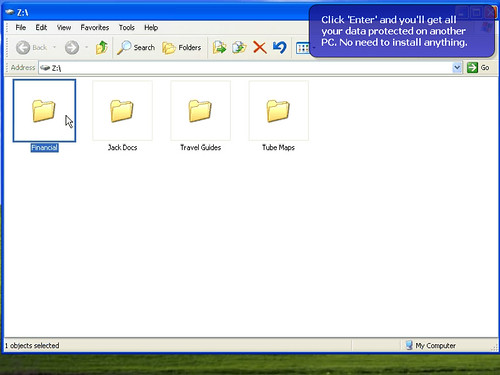
Task: Click the Travel Guides name label
Action: [200, 148]
